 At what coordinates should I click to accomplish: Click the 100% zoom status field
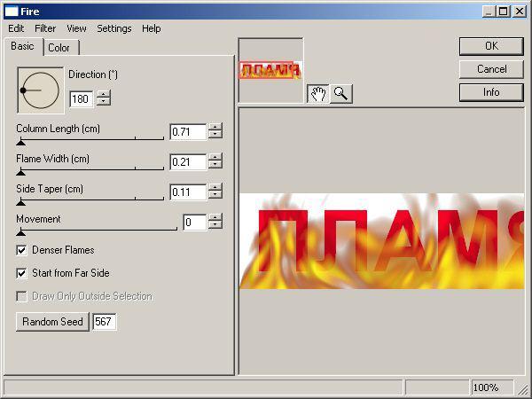point(492,387)
